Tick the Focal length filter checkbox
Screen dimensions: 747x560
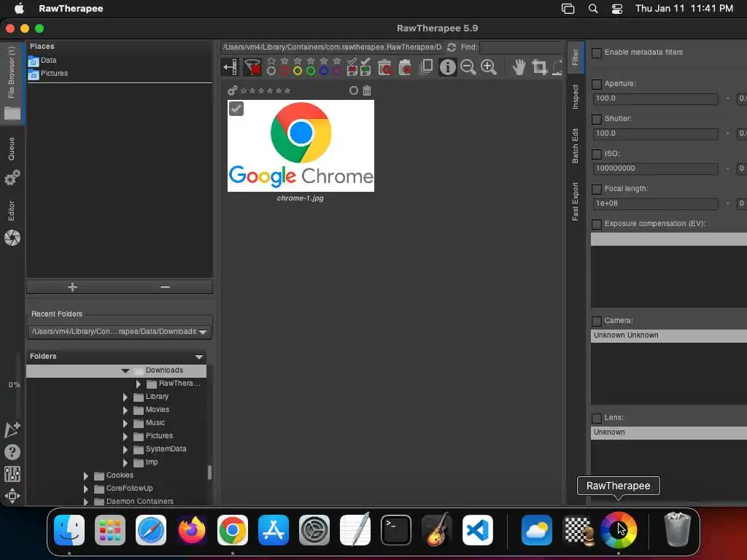click(597, 189)
